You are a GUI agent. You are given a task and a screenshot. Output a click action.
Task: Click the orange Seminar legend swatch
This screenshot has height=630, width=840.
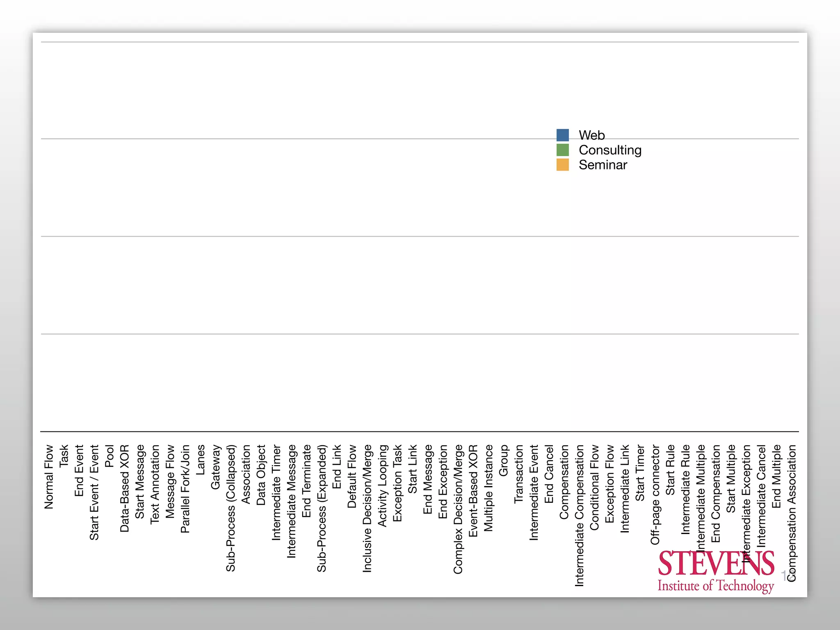click(562, 164)
